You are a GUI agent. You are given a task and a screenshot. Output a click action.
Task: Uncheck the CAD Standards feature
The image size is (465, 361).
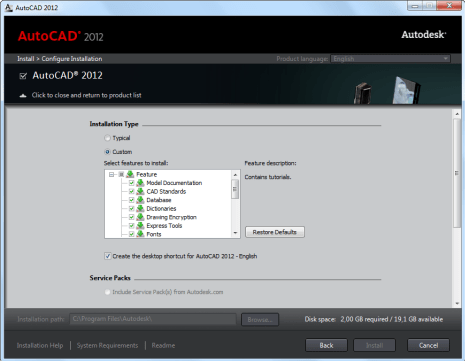click(x=131, y=192)
